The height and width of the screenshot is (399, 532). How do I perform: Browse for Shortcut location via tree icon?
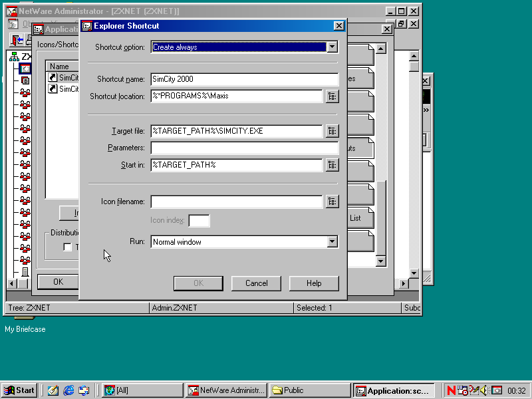click(332, 96)
